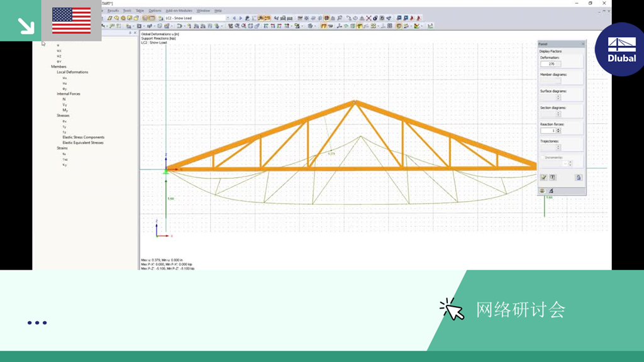The image size is (644, 362).
Task: Open the Help menu
Action: tap(218, 11)
